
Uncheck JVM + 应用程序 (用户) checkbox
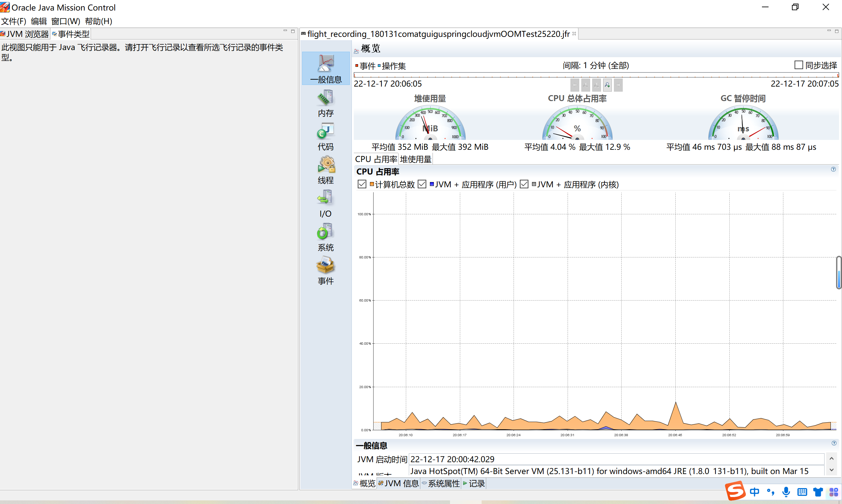point(422,184)
